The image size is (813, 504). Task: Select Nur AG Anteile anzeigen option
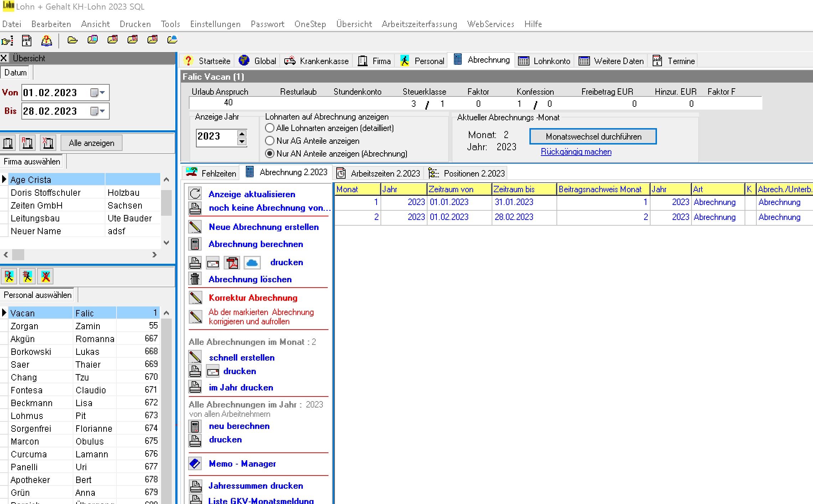click(x=270, y=141)
